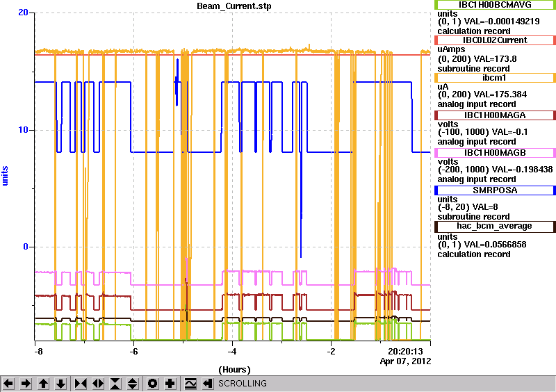
Task: Click the circle auto-scale icon in the toolbar
Action: click(x=152, y=384)
